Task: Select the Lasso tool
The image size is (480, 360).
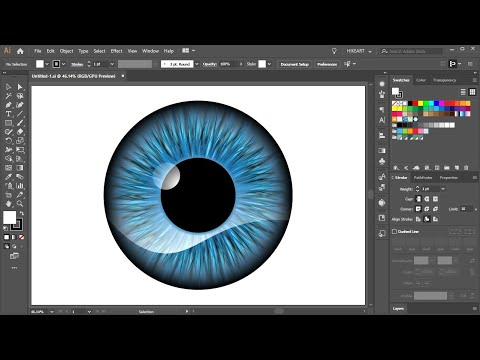Action: coord(20,96)
